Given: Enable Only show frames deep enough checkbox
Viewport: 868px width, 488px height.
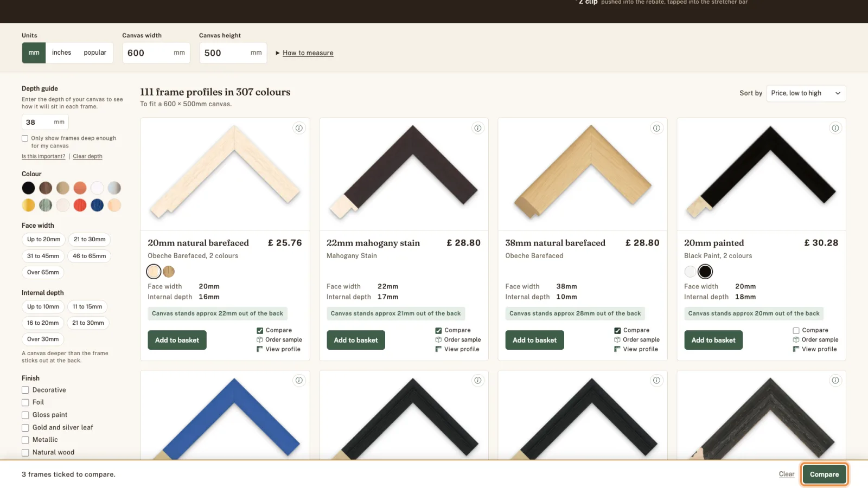Looking at the screenshot, I should pyautogui.click(x=25, y=138).
